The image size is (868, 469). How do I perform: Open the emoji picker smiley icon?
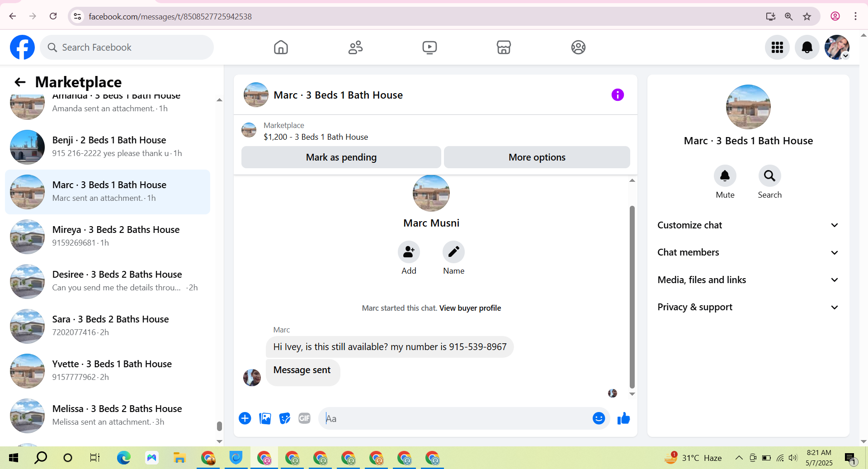(x=599, y=418)
